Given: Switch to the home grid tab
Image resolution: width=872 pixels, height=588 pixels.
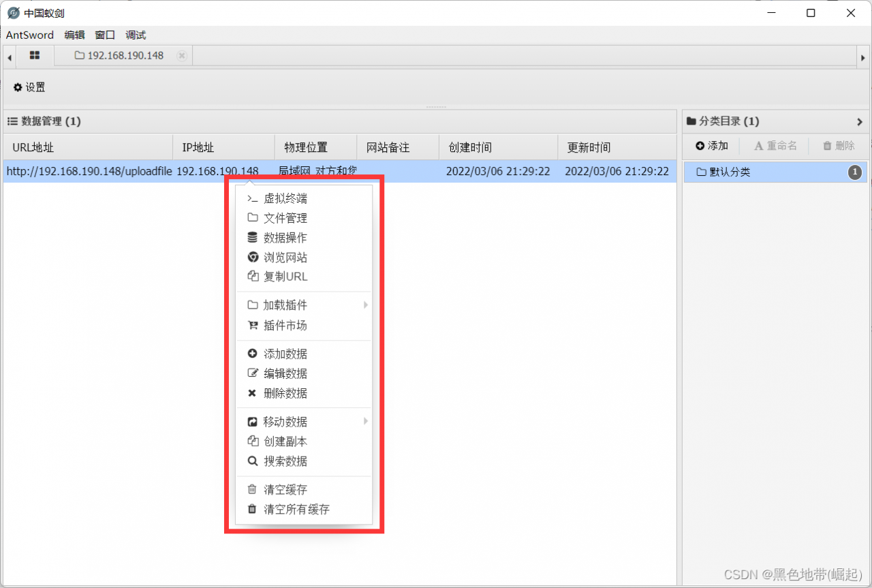Looking at the screenshot, I should [35, 55].
